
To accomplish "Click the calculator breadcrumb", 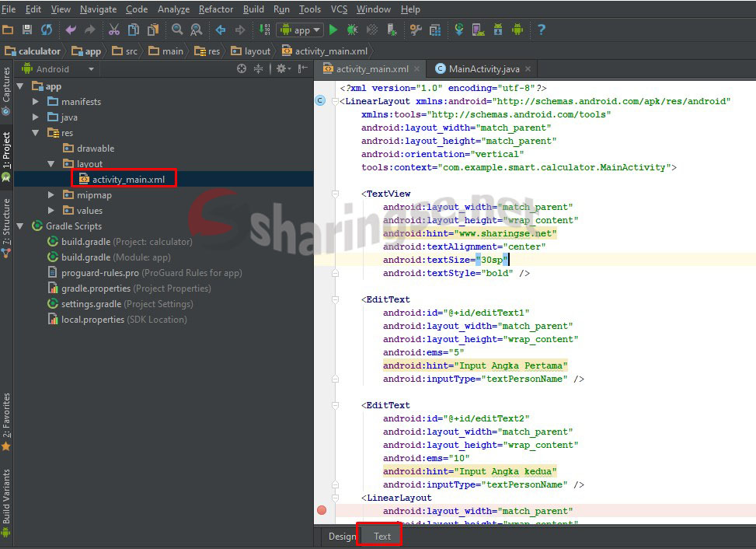I will tap(33, 51).
